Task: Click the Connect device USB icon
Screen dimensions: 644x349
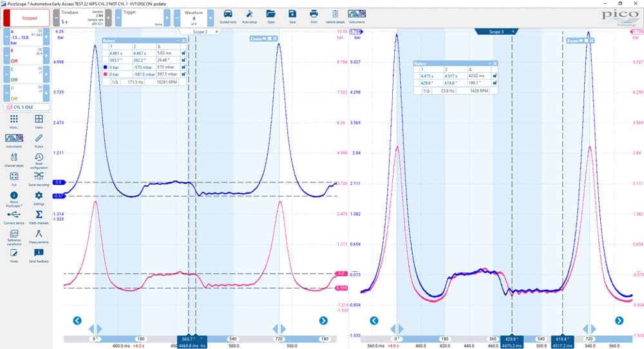Action: pyautogui.click(x=14, y=217)
